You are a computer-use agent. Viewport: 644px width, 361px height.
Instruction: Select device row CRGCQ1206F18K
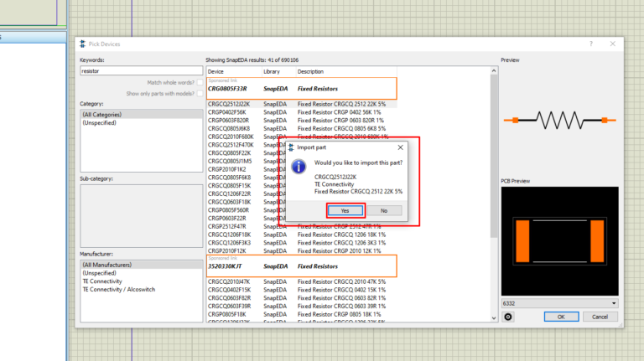click(302, 235)
